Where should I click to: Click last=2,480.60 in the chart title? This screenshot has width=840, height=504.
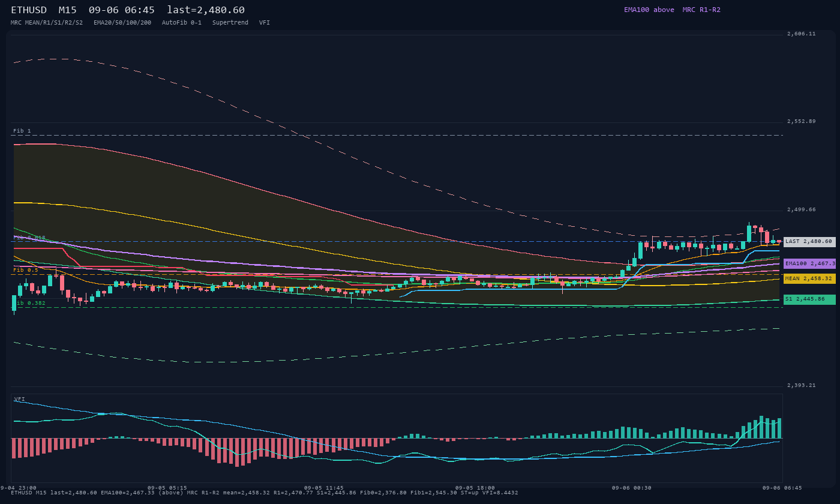(206, 10)
